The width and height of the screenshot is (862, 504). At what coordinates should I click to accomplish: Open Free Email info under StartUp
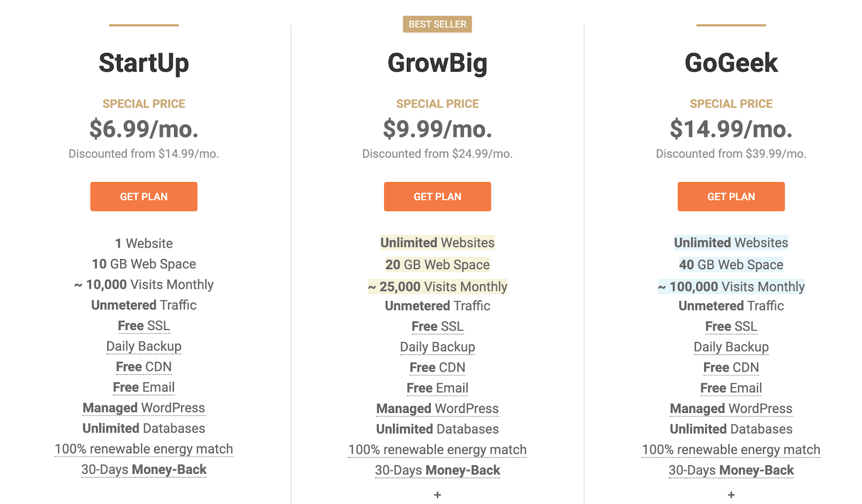click(144, 387)
